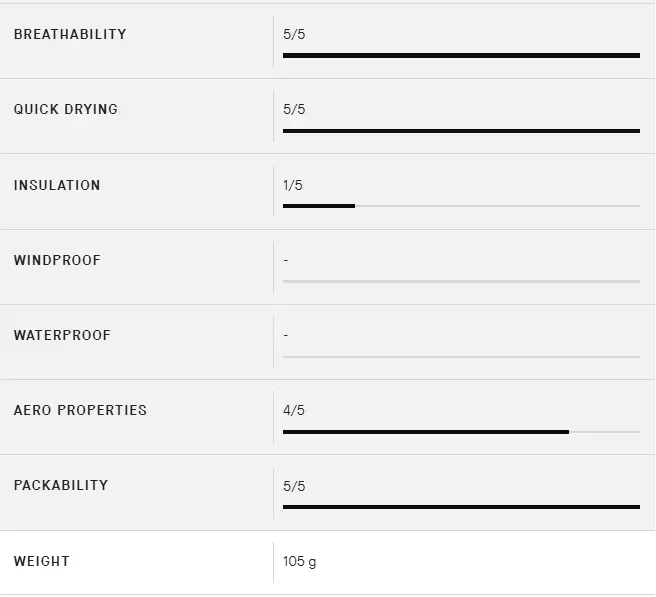Click the Insulation rating bar
This screenshot has height=597, width=656.
pyautogui.click(x=461, y=206)
